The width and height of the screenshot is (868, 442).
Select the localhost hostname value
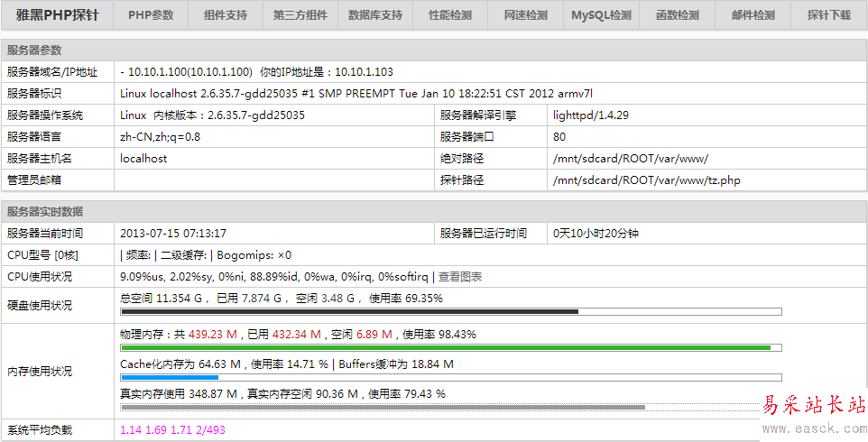(143, 159)
